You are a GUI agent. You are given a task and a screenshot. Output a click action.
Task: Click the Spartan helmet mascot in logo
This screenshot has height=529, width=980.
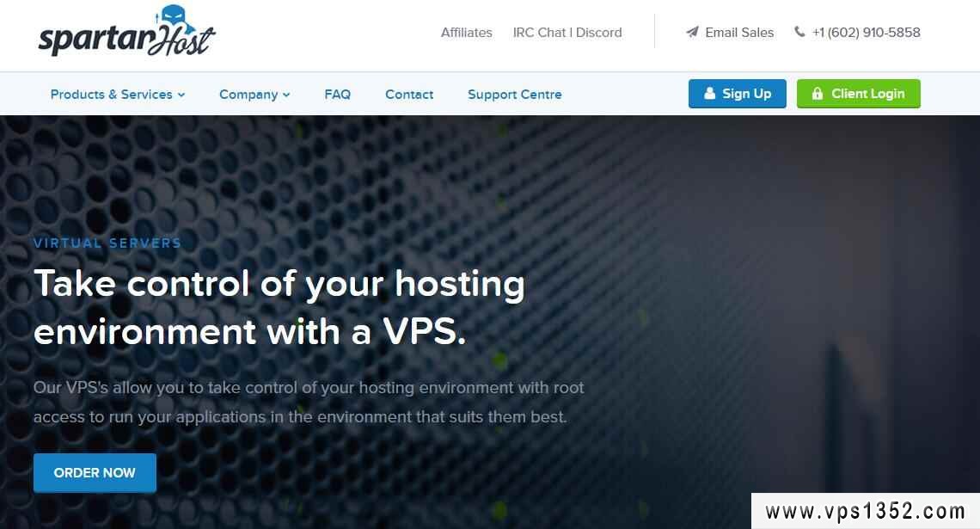click(x=172, y=15)
